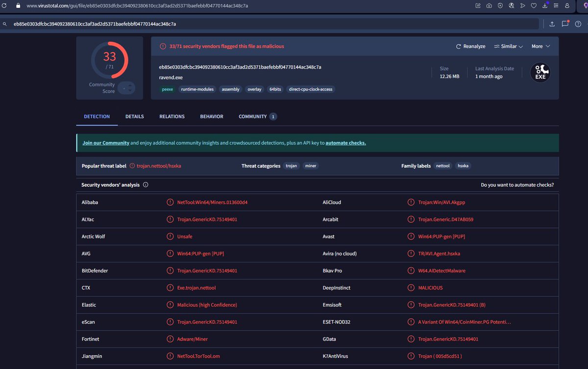The width and height of the screenshot is (588, 369).
Task: Click the Reanalyze button
Action: point(470,47)
